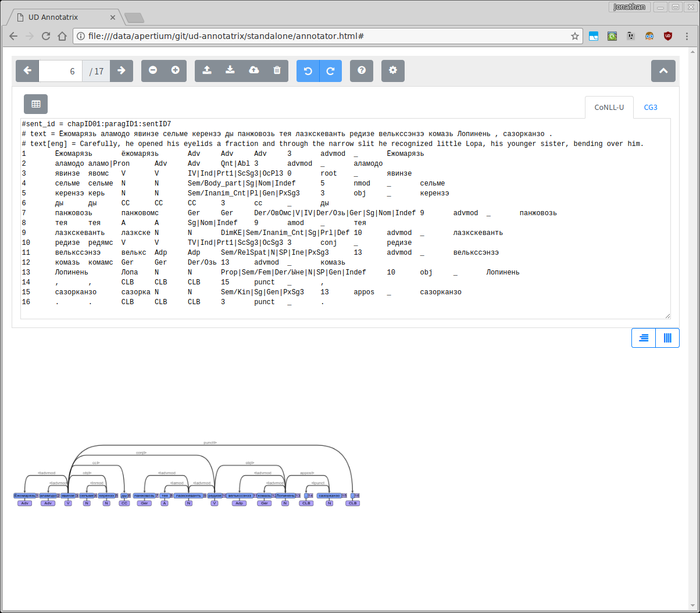
Task: Go to the previous sentence with left arrow
Action: coord(27,70)
